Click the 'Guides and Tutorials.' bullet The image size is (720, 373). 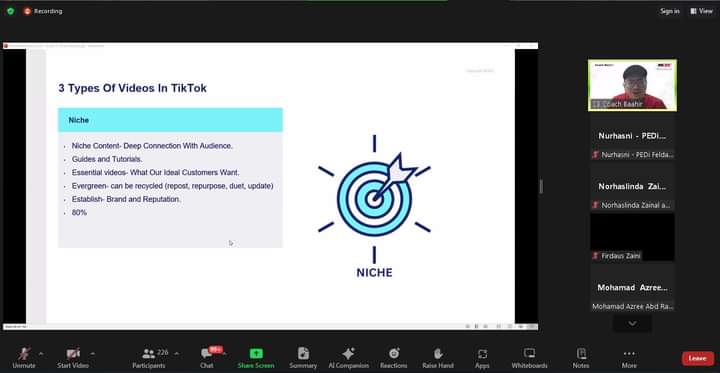pos(107,159)
